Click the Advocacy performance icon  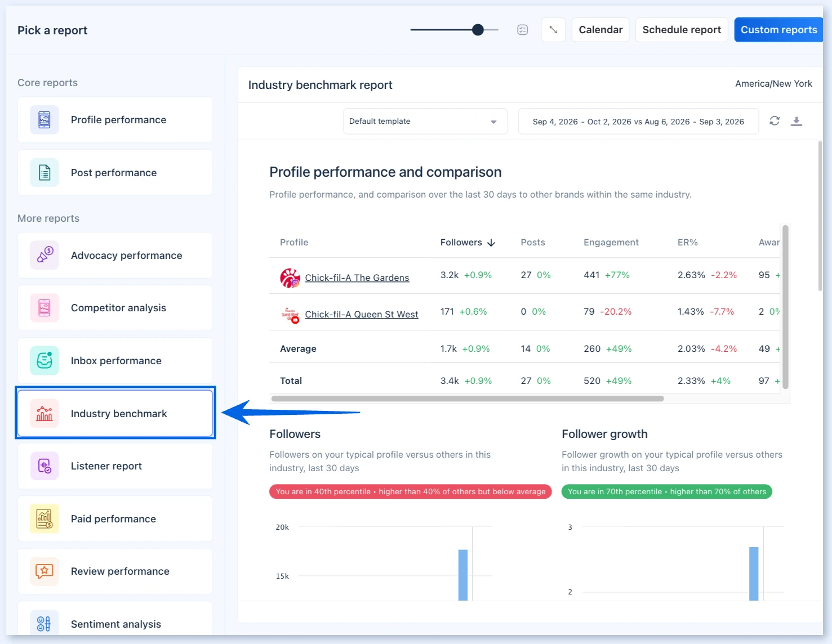[x=45, y=256]
